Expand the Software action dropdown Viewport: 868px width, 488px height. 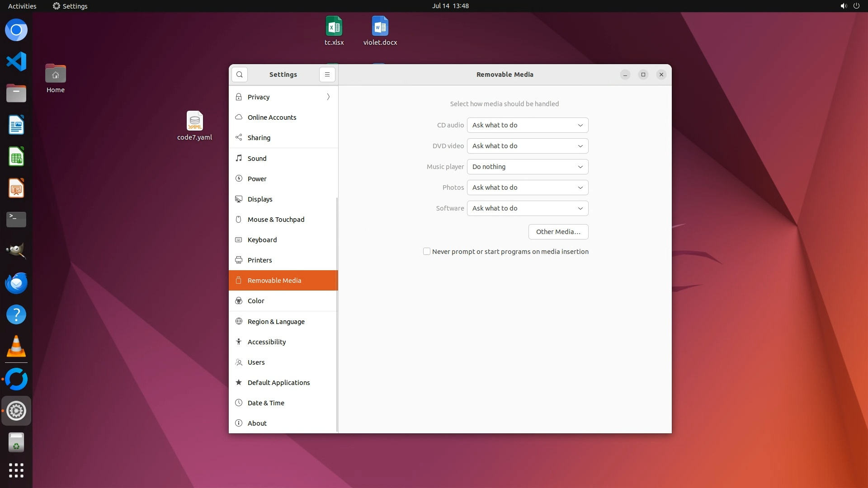tap(527, 208)
